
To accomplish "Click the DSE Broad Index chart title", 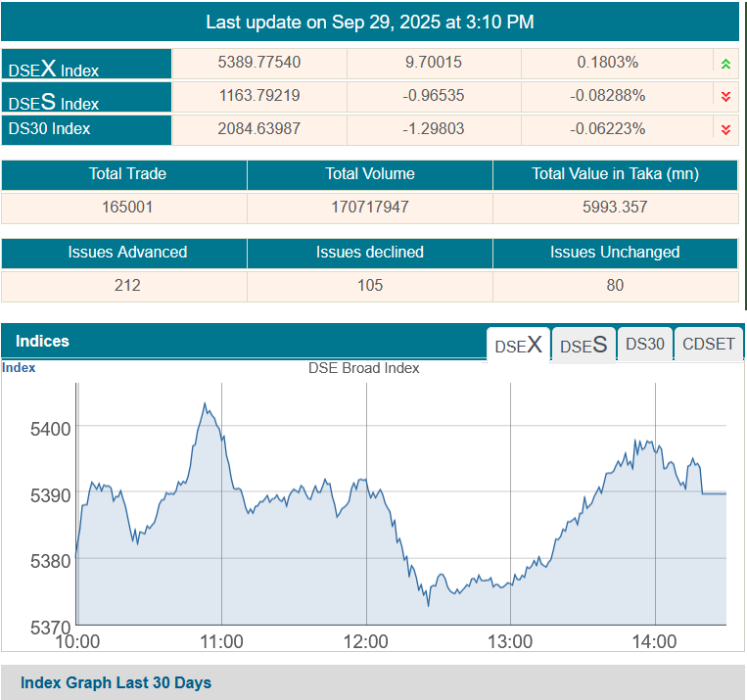I will (x=363, y=368).
